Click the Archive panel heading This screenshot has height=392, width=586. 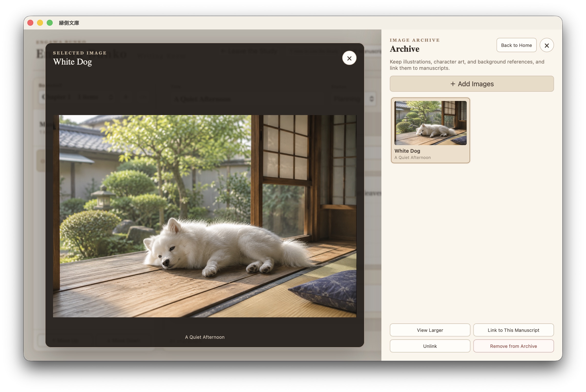[x=404, y=49]
